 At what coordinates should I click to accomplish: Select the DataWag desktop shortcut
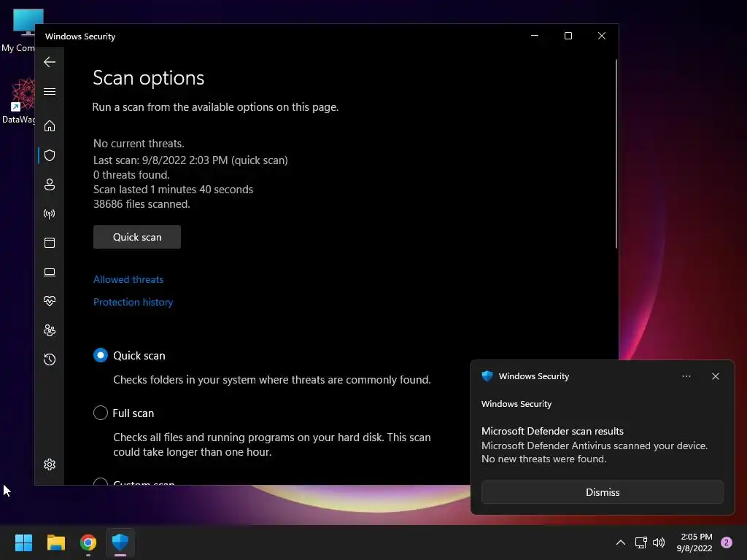pos(20,101)
